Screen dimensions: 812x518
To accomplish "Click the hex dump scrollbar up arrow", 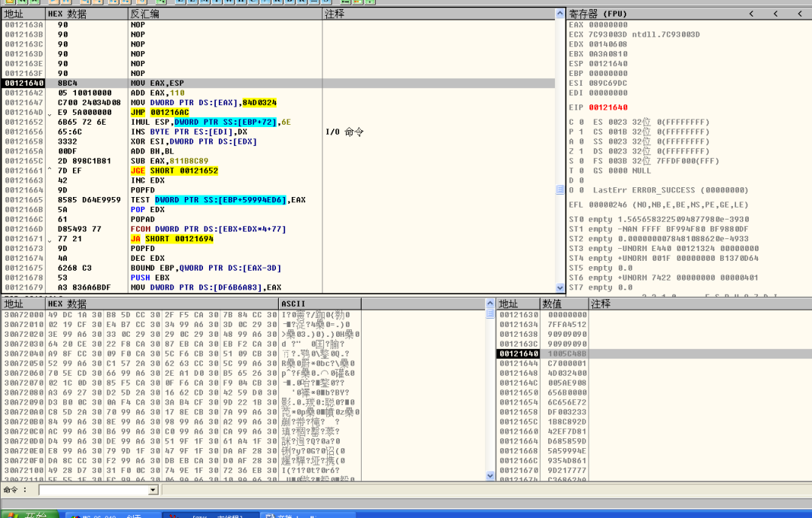I will [x=490, y=303].
